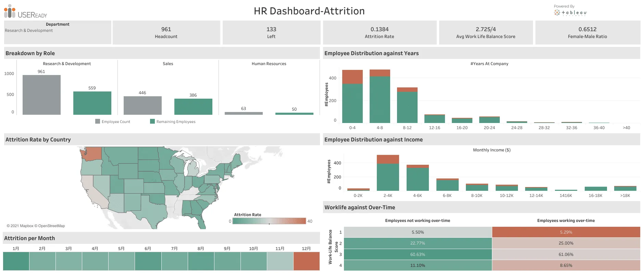The width and height of the screenshot is (644, 273).
Task: Select the 133 Left KPI card
Action: pos(271,33)
